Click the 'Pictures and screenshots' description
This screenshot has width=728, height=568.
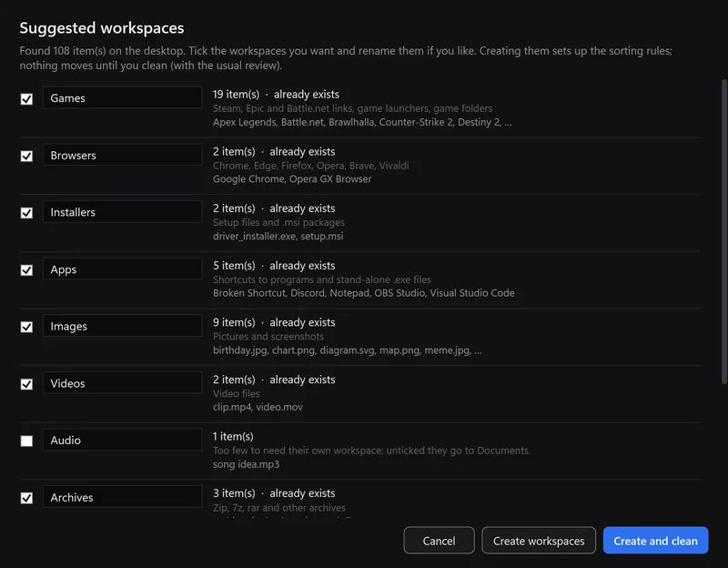point(268,336)
